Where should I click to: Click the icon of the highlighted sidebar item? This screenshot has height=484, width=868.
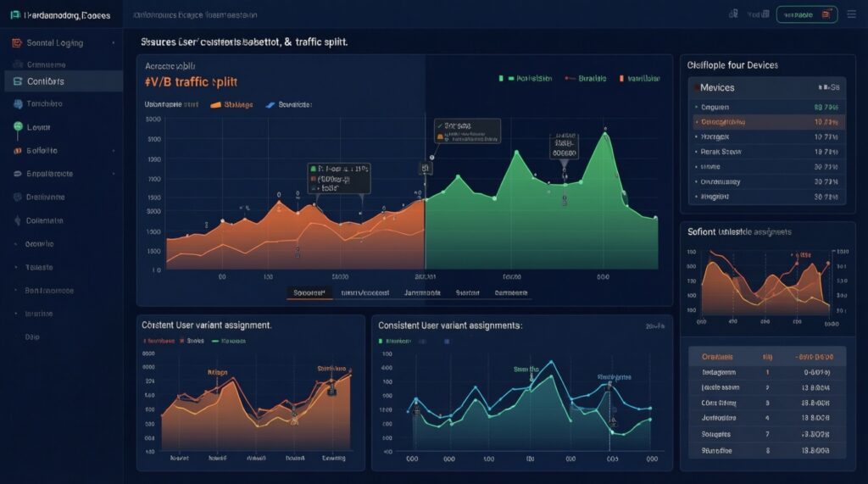pos(17,81)
